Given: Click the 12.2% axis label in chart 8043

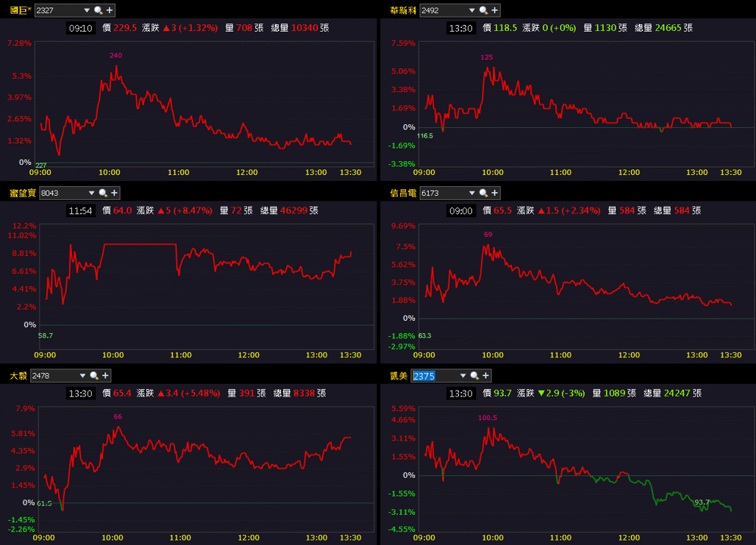Looking at the screenshot, I should click(24, 226).
